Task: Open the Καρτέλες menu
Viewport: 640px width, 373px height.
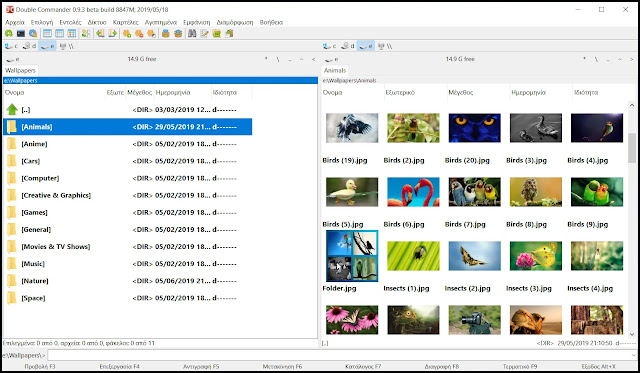Action: (125, 22)
